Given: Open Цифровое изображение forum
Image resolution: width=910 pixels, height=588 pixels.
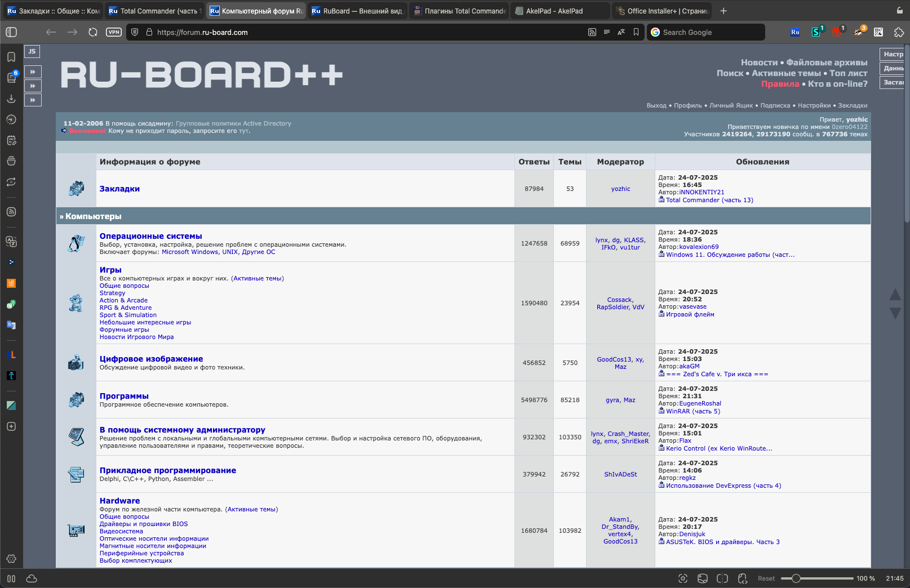Looking at the screenshot, I should click(x=151, y=359).
